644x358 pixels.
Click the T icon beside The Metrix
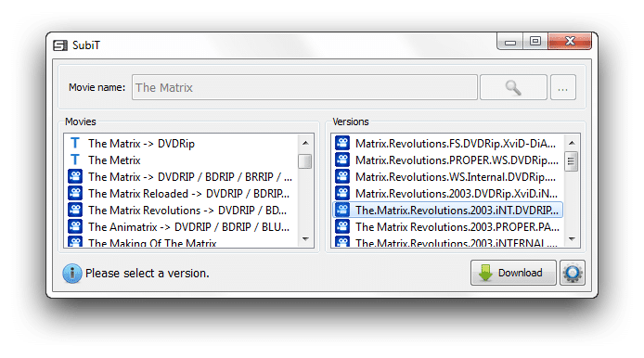coord(75,160)
